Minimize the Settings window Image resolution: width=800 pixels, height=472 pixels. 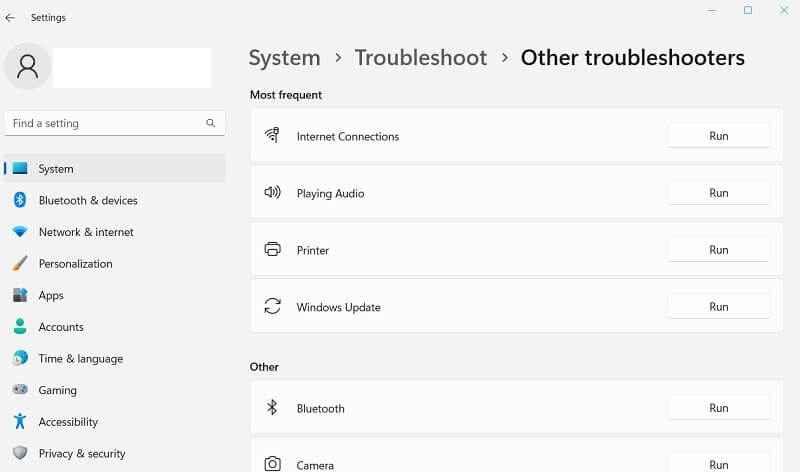(x=712, y=10)
